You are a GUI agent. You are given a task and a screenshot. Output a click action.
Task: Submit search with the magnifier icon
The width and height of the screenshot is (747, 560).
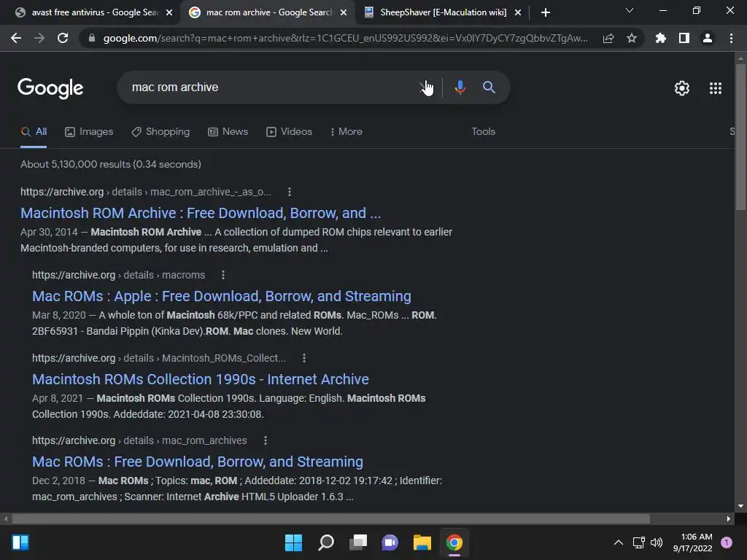pyautogui.click(x=489, y=87)
